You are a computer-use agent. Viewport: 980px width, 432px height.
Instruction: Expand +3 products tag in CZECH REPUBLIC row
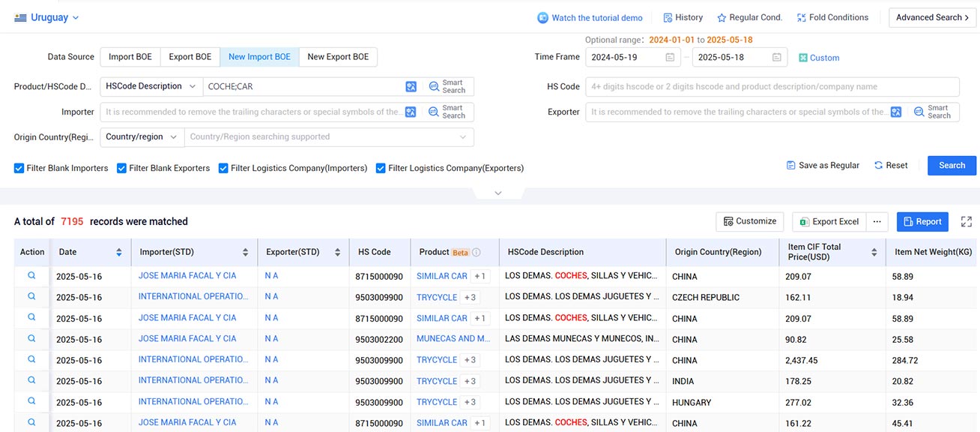pyautogui.click(x=470, y=297)
